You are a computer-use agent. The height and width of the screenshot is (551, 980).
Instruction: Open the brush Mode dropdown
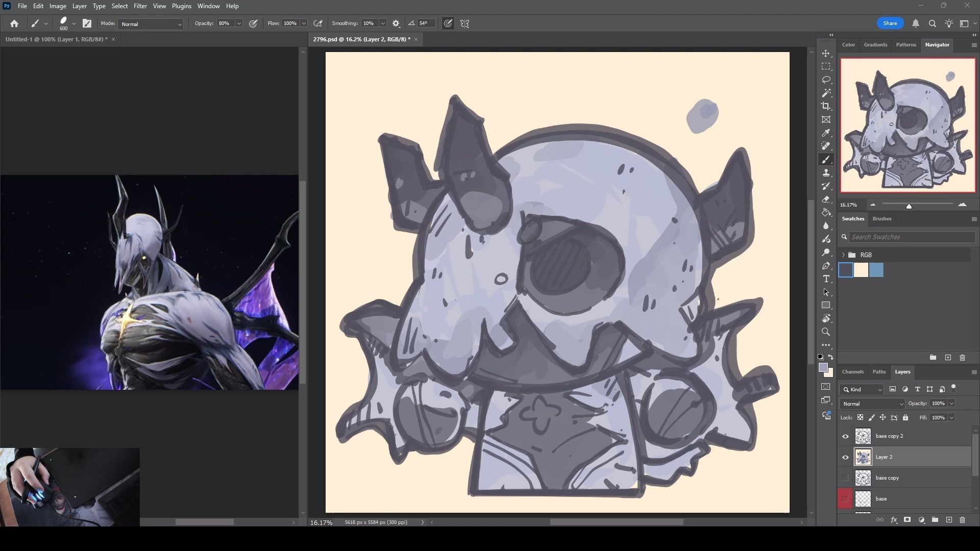151,24
